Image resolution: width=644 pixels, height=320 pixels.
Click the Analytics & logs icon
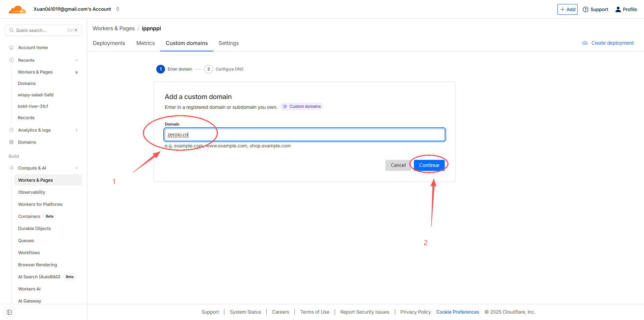tap(11, 130)
